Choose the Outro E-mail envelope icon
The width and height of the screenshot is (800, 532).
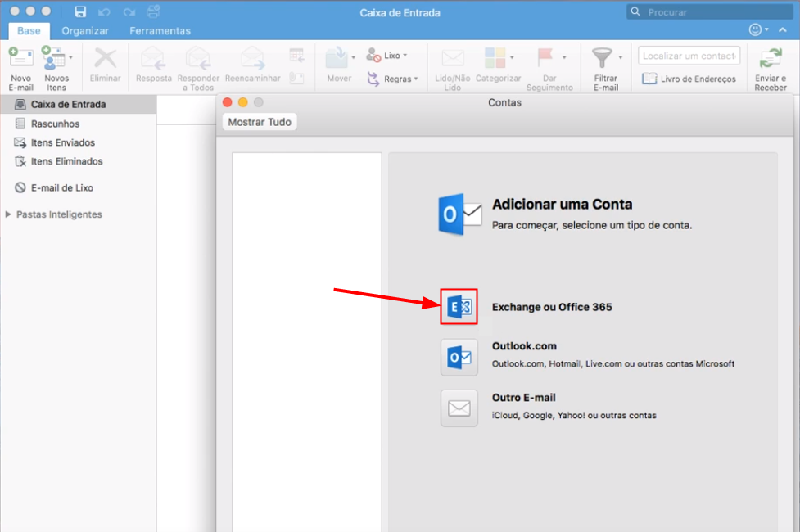459,408
